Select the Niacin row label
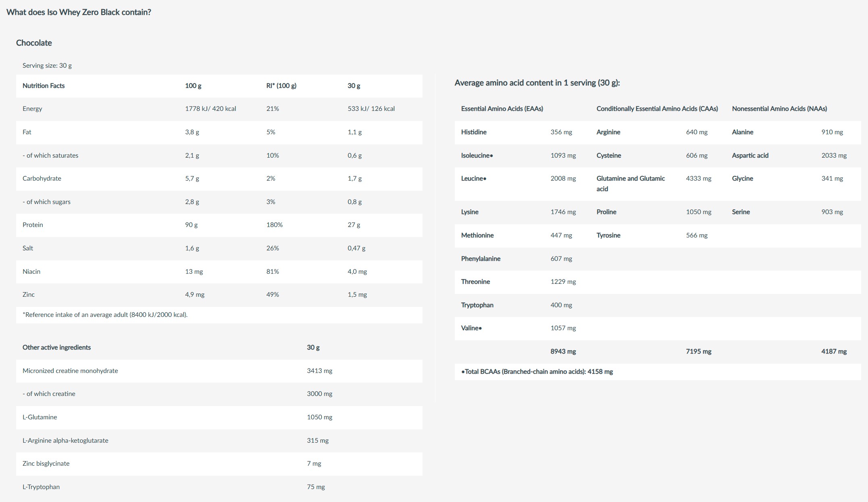This screenshot has height=502, width=868. pyautogui.click(x=31, y=271)
